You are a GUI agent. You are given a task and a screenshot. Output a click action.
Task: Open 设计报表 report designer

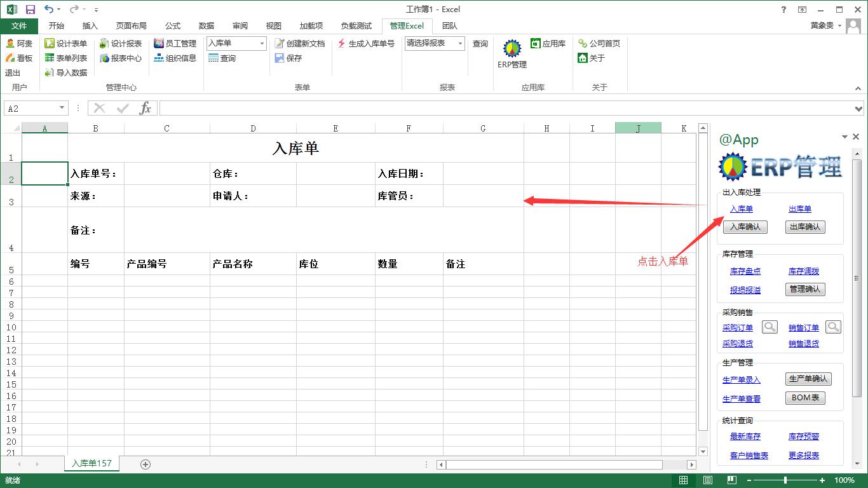point(121,43)
